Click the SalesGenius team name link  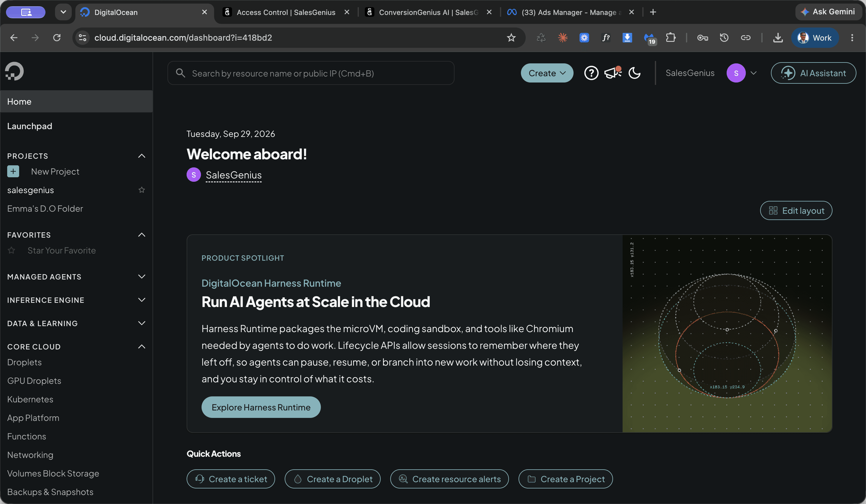click(234, 175)
